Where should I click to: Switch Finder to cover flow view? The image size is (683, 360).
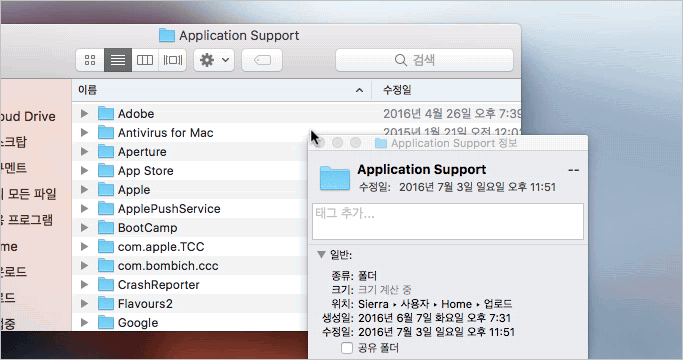(x=172, y=60)
